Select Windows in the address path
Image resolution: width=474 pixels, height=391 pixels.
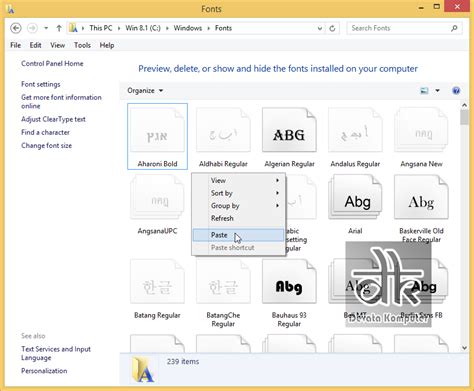pyautogui.click(x=188, y=28)
